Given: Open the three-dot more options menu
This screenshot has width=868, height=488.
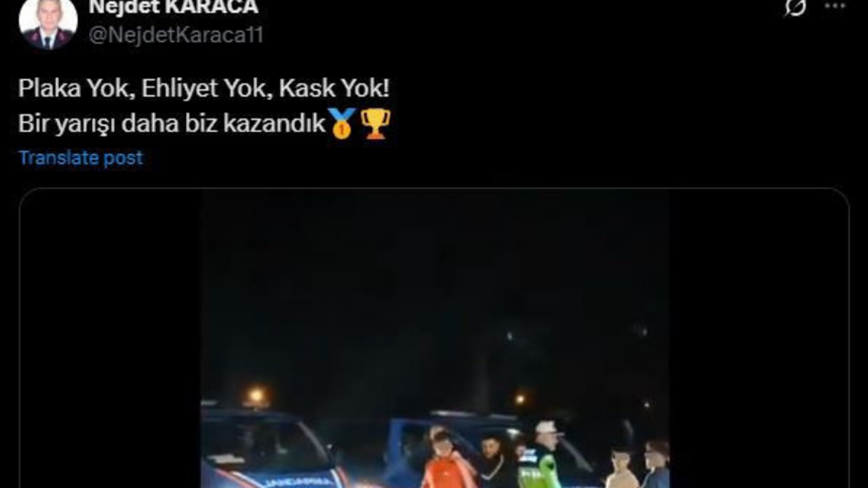Looking at the screenshot, I should point(835,5).
